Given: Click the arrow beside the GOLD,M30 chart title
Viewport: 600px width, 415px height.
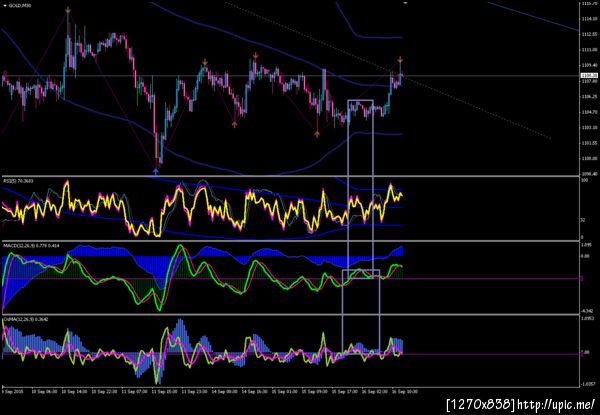Looking at the screenshot, I should click(5, 6).
